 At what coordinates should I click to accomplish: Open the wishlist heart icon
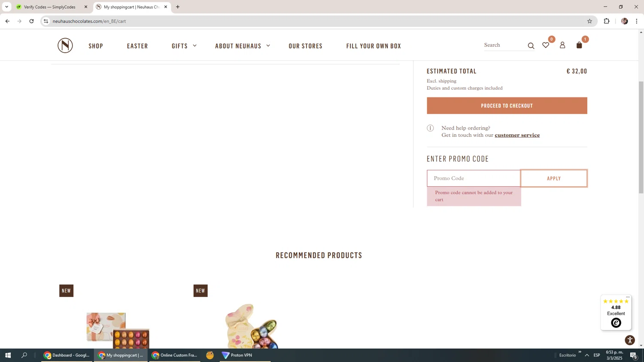click(546, 45)
